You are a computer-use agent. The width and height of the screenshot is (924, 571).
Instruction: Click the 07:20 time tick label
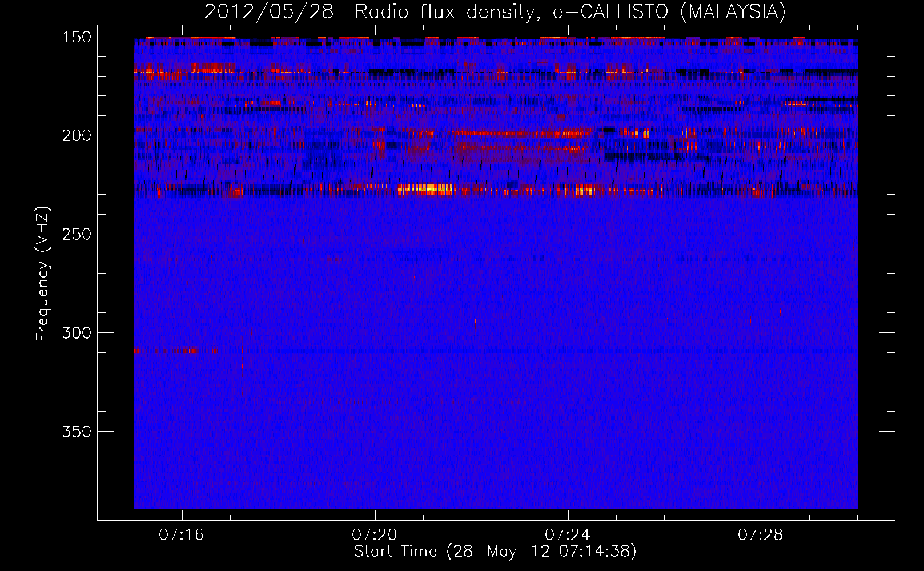375,534
